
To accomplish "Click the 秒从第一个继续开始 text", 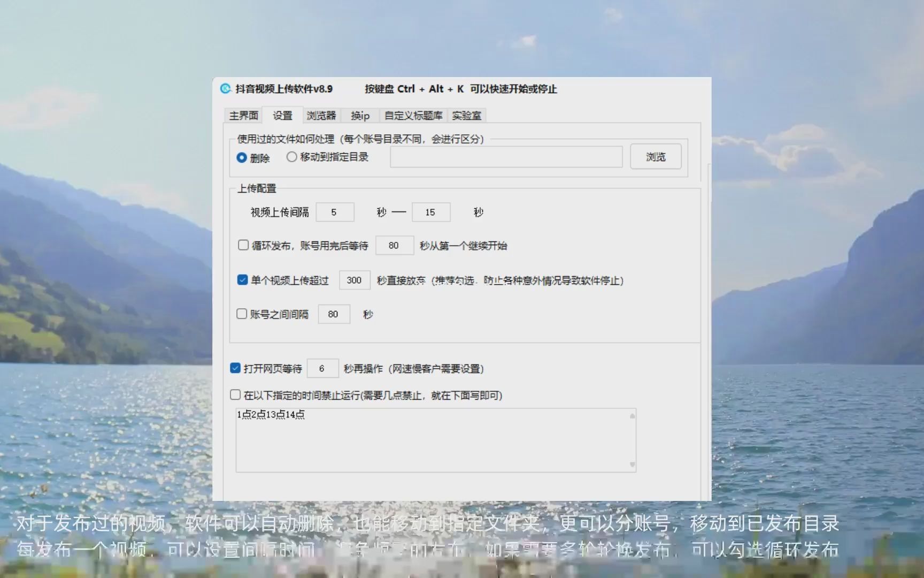I will tap(463, 246).
